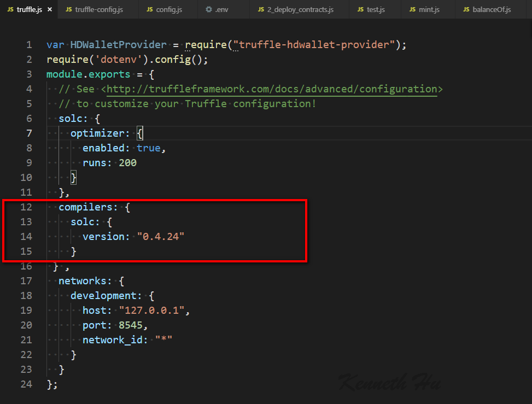Click the gear icon on .env tab

[x=209, y=9]
